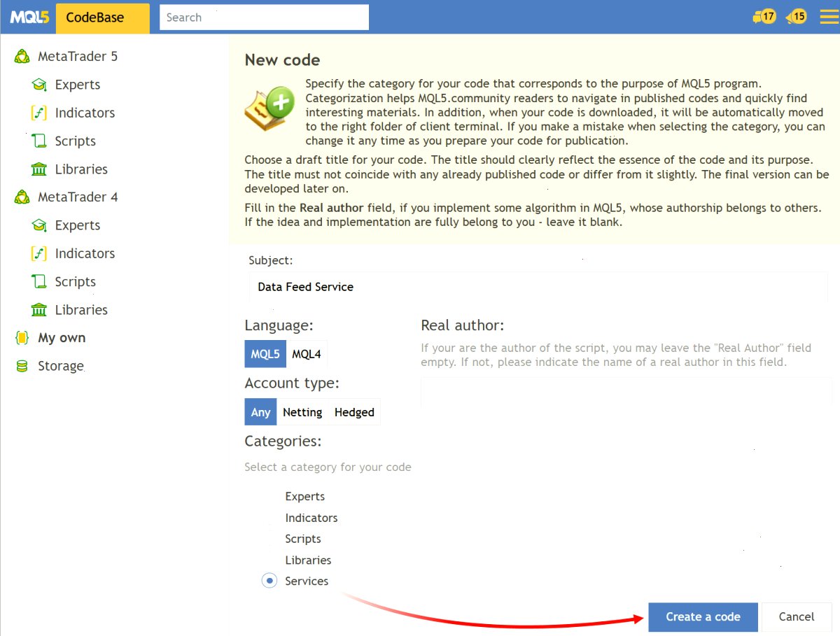The image size is (840, 636).
Task: Click the MetaTrader 5 Indicators function icon
Action: point(39,113)
